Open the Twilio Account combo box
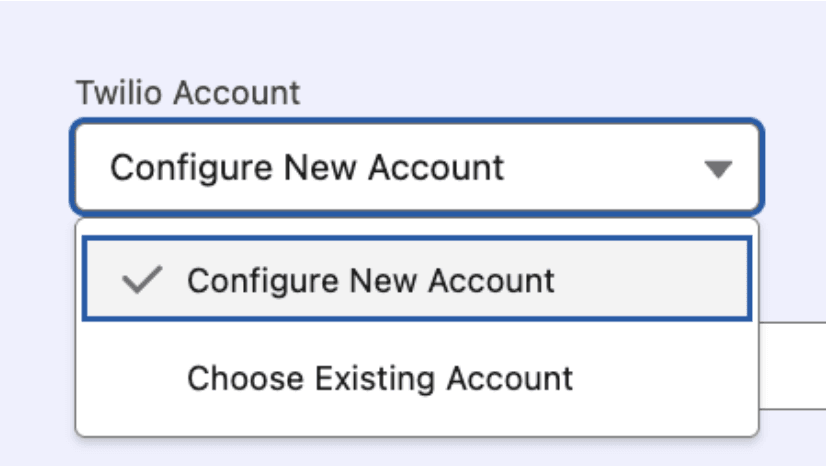The height and width of the screenshot is (466, 826). pos(416,167)
